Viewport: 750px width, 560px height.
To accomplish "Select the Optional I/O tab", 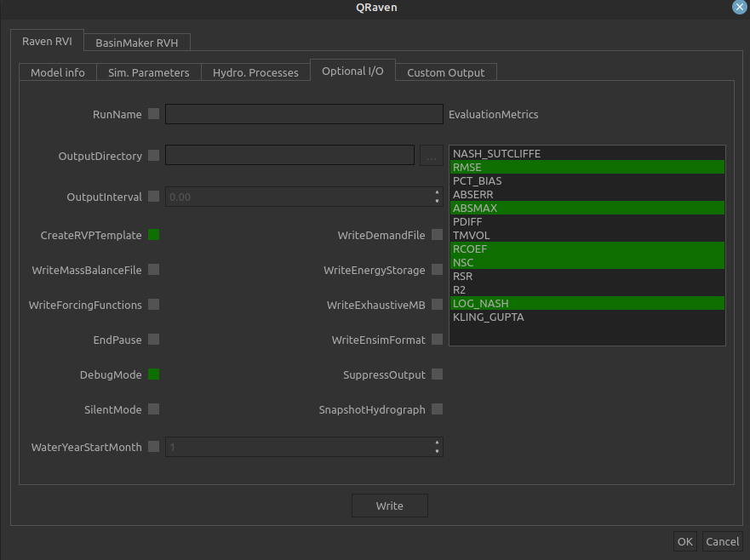I will click(x=352, y=71).
